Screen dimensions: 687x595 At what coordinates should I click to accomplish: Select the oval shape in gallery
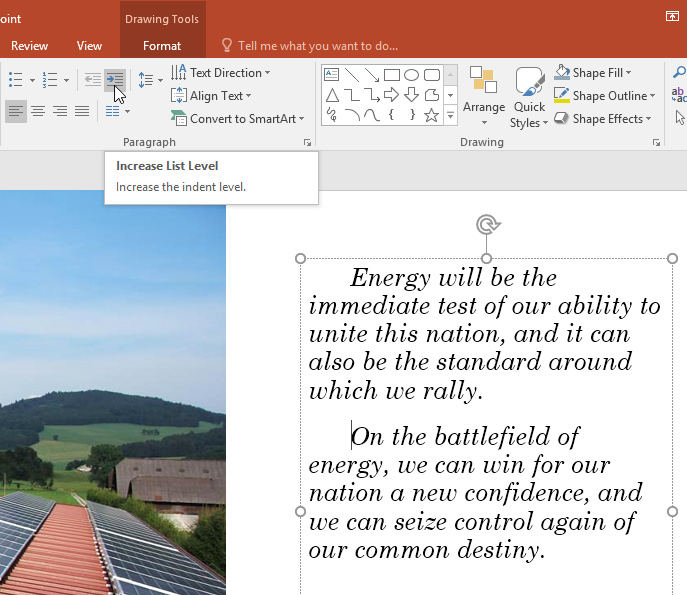[x=411, y=75]
